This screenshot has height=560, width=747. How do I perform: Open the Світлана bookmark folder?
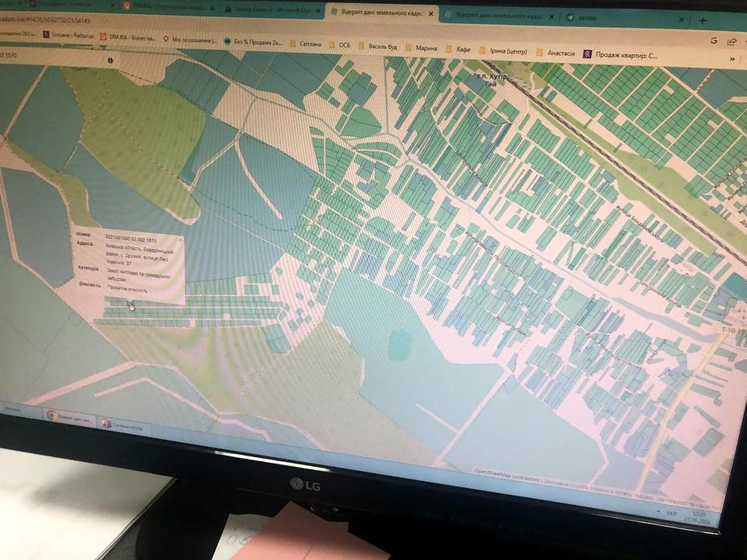pyautogui.click(x=309, y=44)
